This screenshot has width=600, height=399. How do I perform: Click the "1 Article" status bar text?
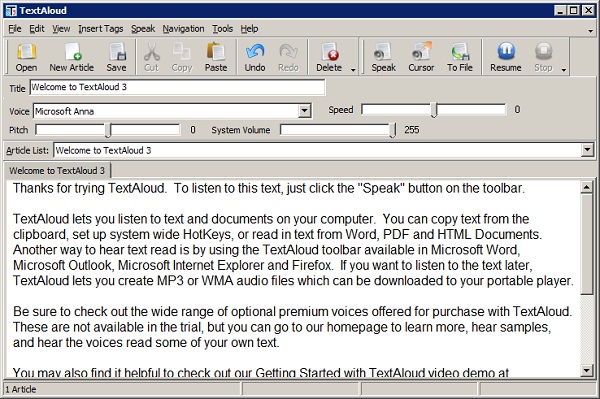tap(21, 389)
